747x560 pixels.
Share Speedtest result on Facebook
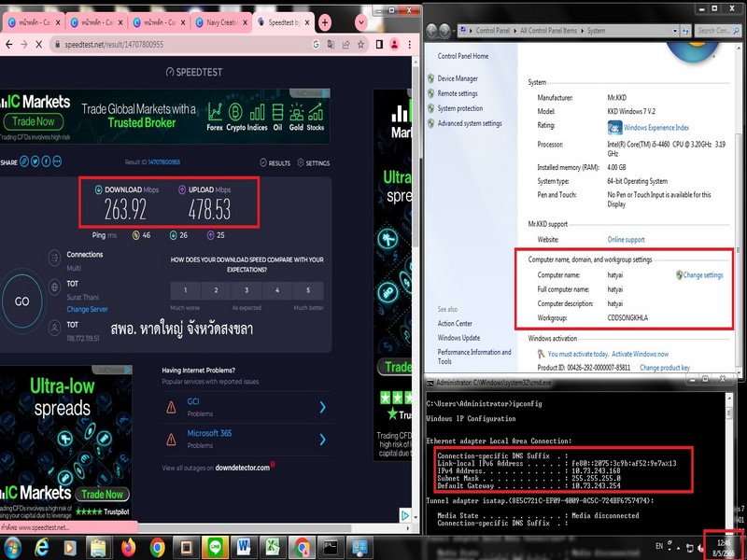[46, 161]
